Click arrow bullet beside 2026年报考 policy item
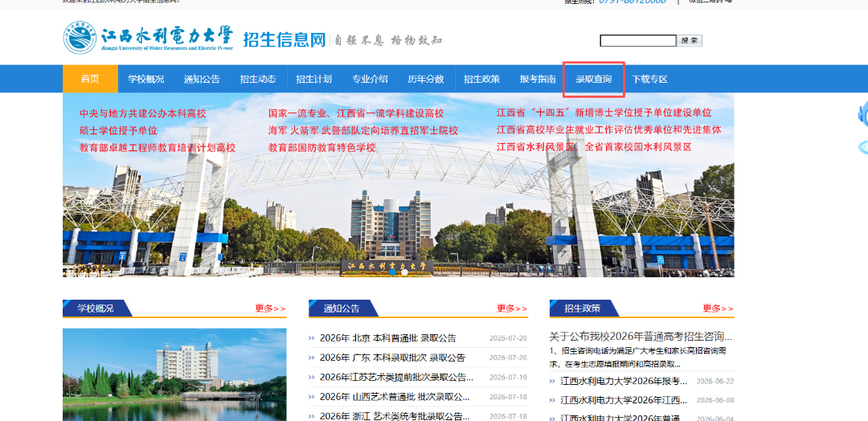Viewport: 868px width, 421px height. 552,381
